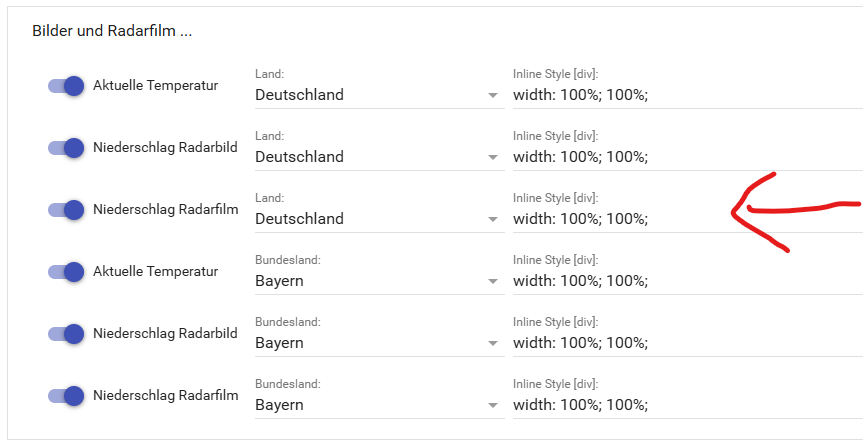Image resolution: width=863 pixels, height=448 pixels.
Task: Disable Niederschlag Radarbild switch for Deutschland
Action: (x=65, y=148)
